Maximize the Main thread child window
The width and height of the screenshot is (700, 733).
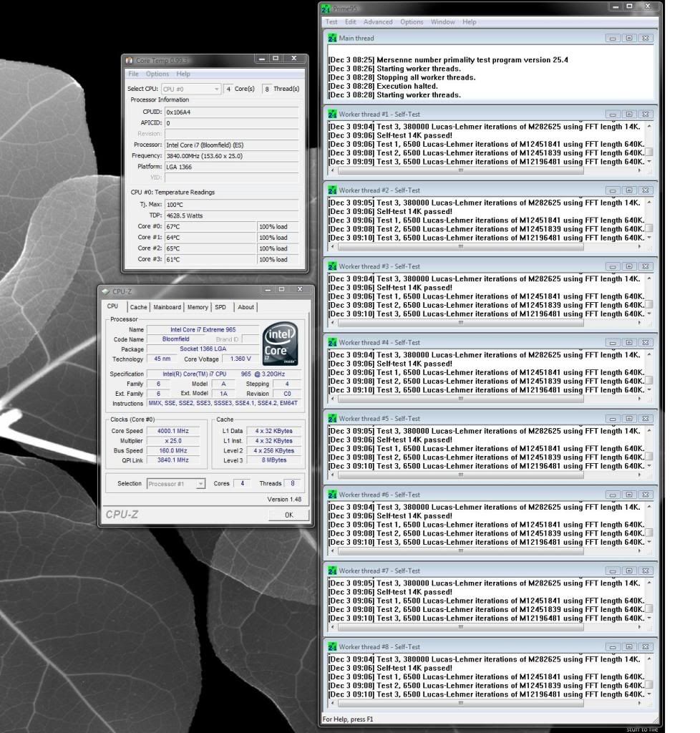(x=629, y=39)
